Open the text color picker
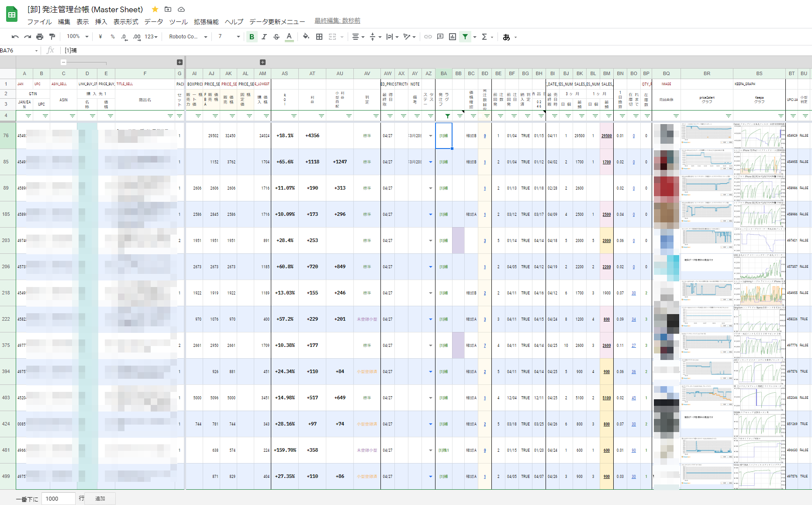 (x=289, y=37)
